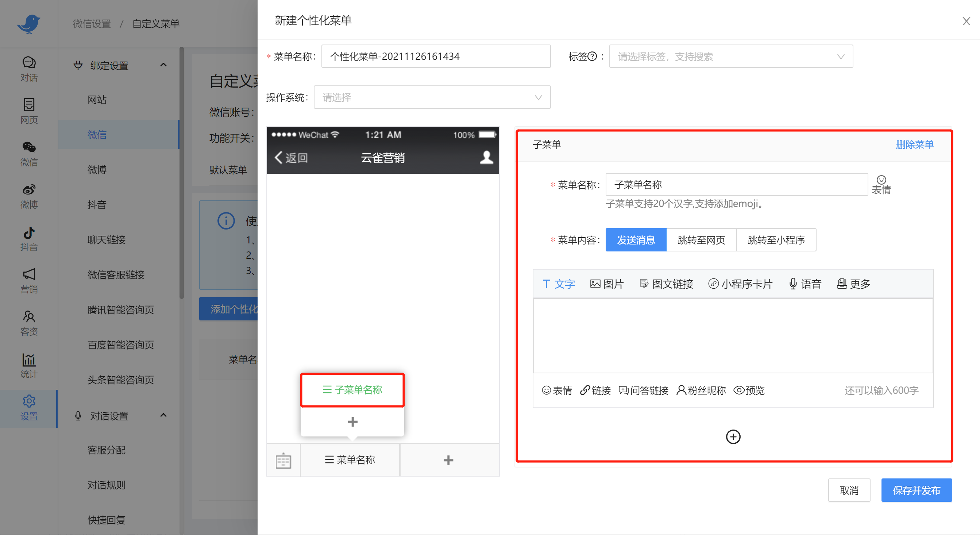
Task: Click the 更多 message type icon
Action: (853, 284)
